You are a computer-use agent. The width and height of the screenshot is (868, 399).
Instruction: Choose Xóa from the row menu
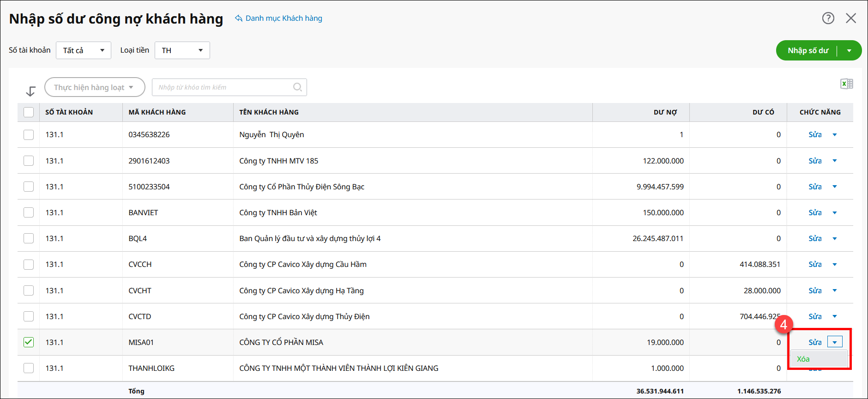pyautogui.click(x=803, y=359)
